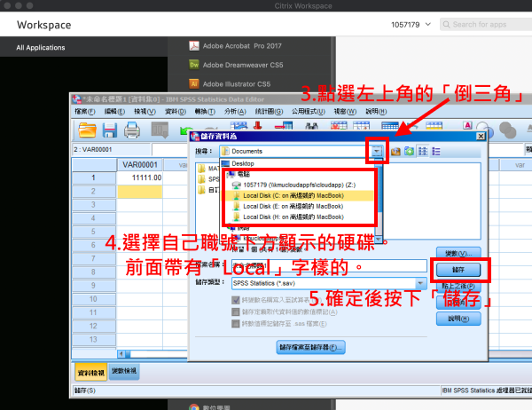This screenshot has width=532, height=410.
Task: Click the highlighted cell in row 2
Action: (140, 191)
